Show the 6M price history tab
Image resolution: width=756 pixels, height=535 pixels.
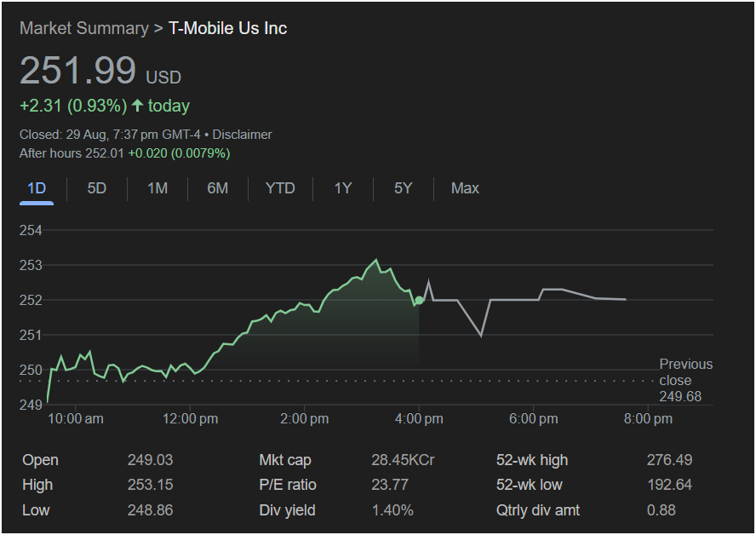click(218, 188)
